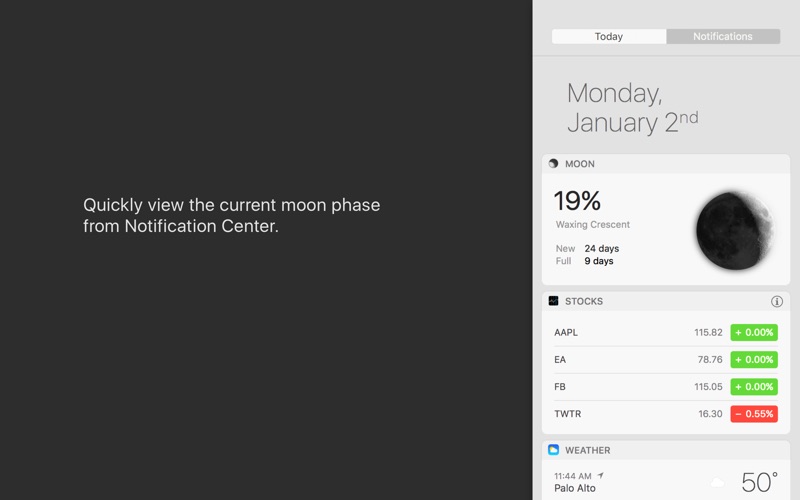Click the Moon widget icon
The width and height of the screenshot is (800, 500).
[553, 164]
